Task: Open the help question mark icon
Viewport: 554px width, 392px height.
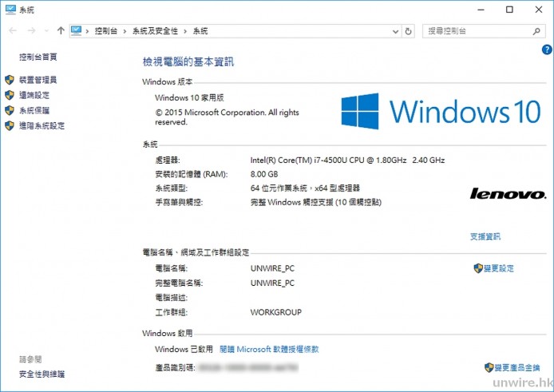Action: click(547, 49)
